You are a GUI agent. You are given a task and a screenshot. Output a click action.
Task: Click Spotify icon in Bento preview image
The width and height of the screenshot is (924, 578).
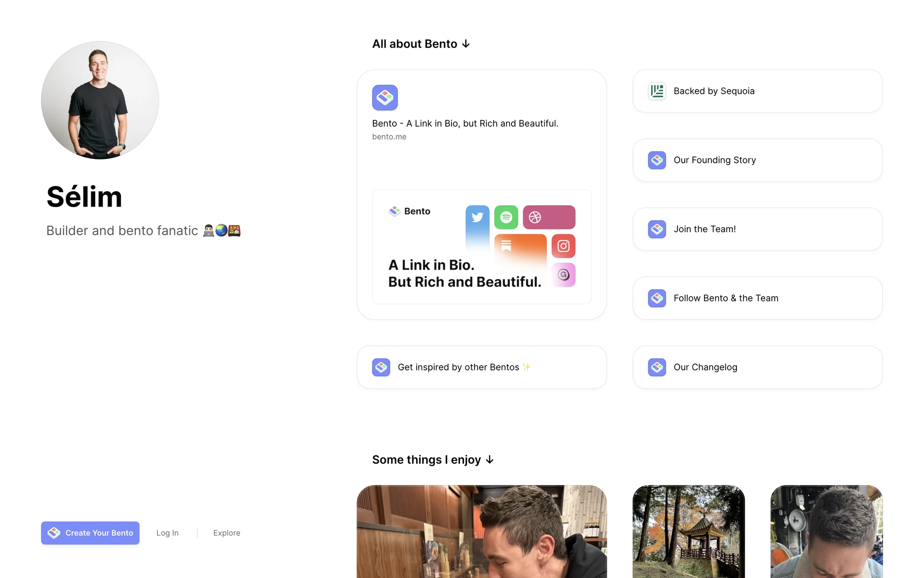point(506,217)
